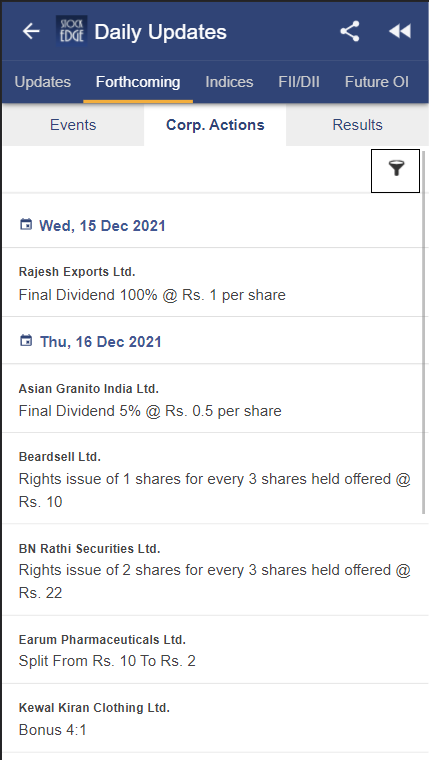Switch to the Updates tab
The width and height of the screenshot is (429, 760).
pos(43,82)
